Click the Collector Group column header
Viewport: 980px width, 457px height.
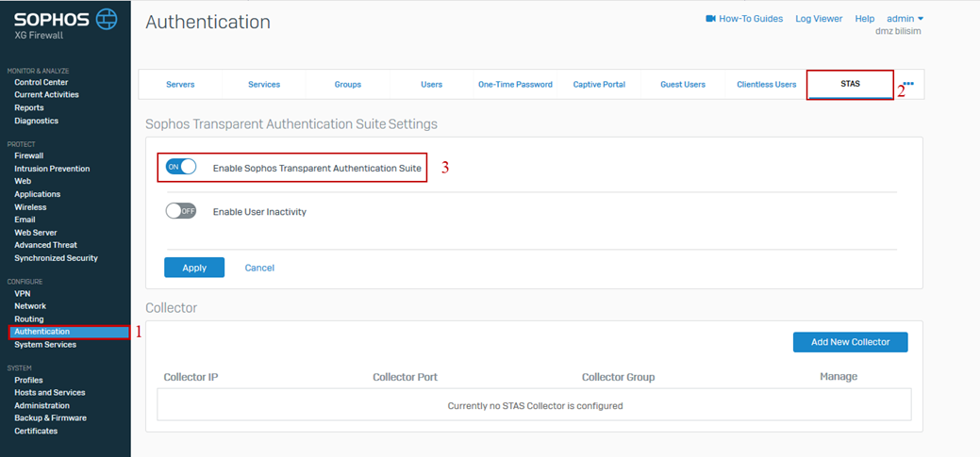[618, 377]
